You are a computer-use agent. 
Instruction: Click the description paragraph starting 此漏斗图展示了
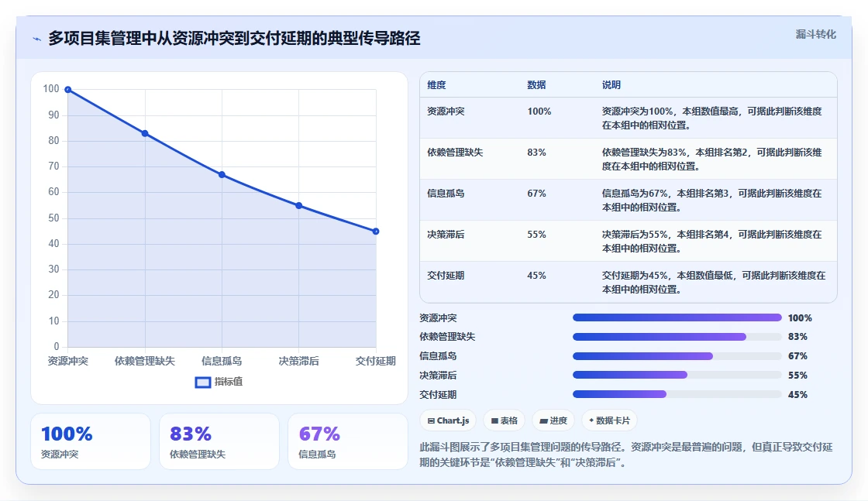pyautogui.click(x=626, y=455)
